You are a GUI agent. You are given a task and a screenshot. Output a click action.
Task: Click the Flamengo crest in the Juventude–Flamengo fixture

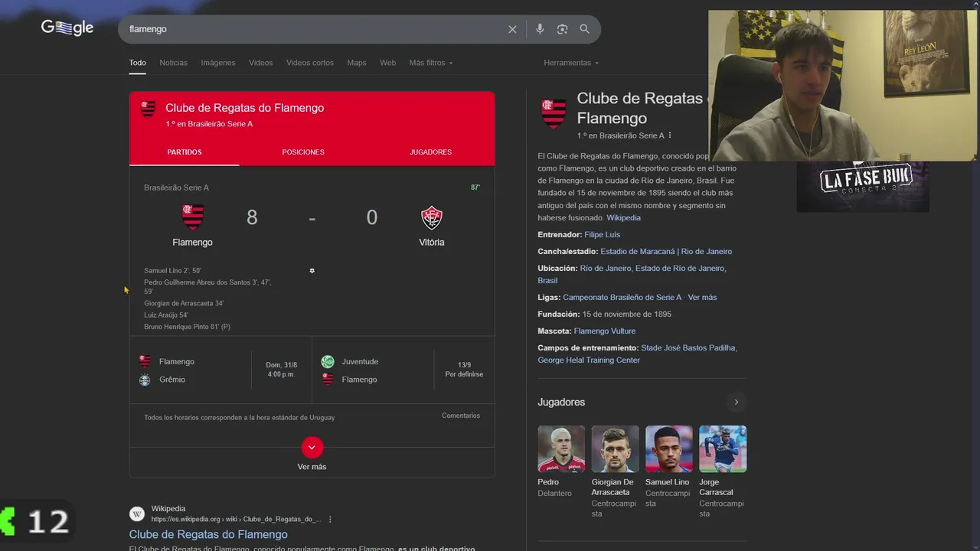coord(328,380)
